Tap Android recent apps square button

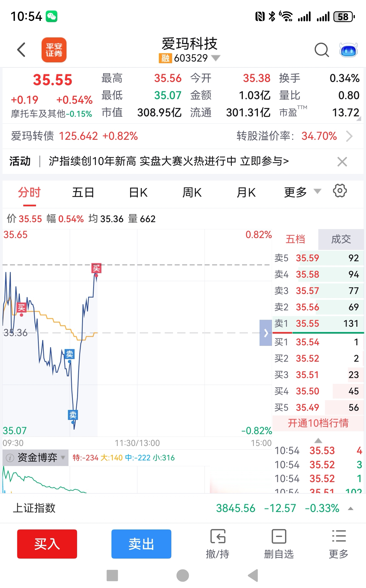(x=112, y=575)
